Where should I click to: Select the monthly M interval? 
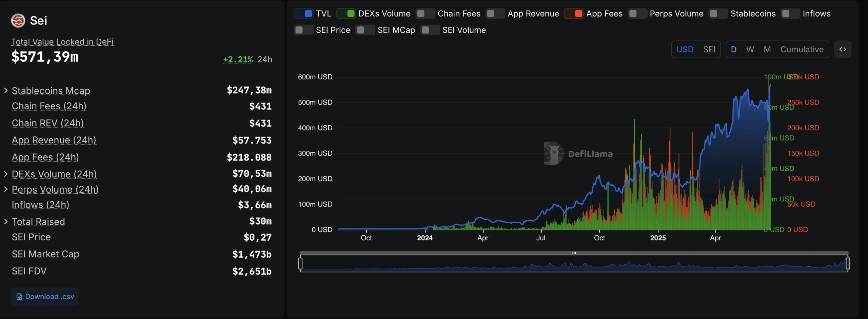(x=767, y=50)
